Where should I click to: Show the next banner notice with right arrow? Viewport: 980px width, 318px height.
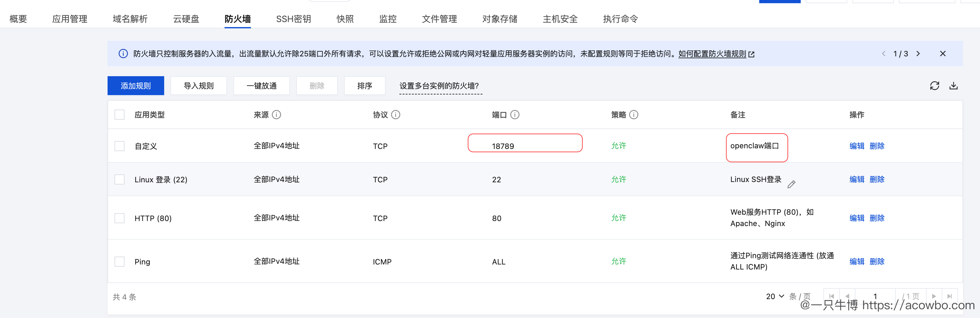pyautogui.click(x=918, y=54)
